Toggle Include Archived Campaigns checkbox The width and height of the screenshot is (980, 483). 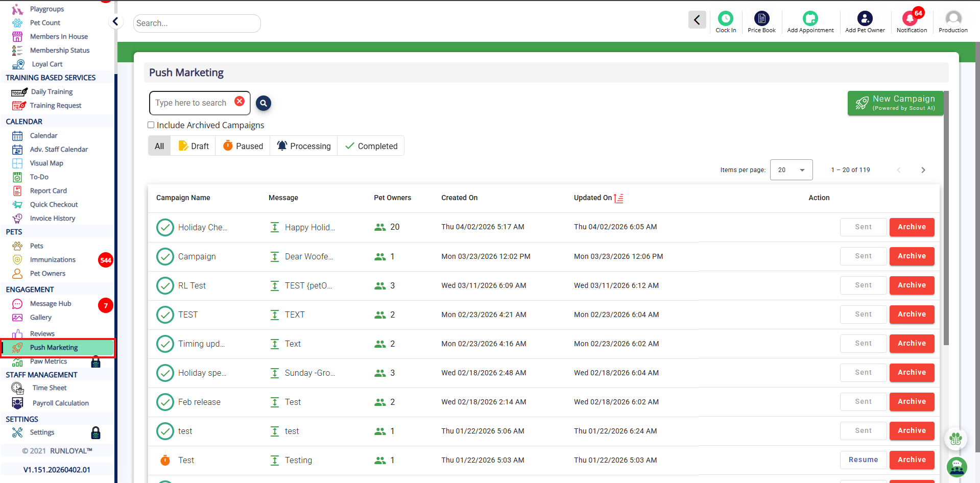(151, 125)
